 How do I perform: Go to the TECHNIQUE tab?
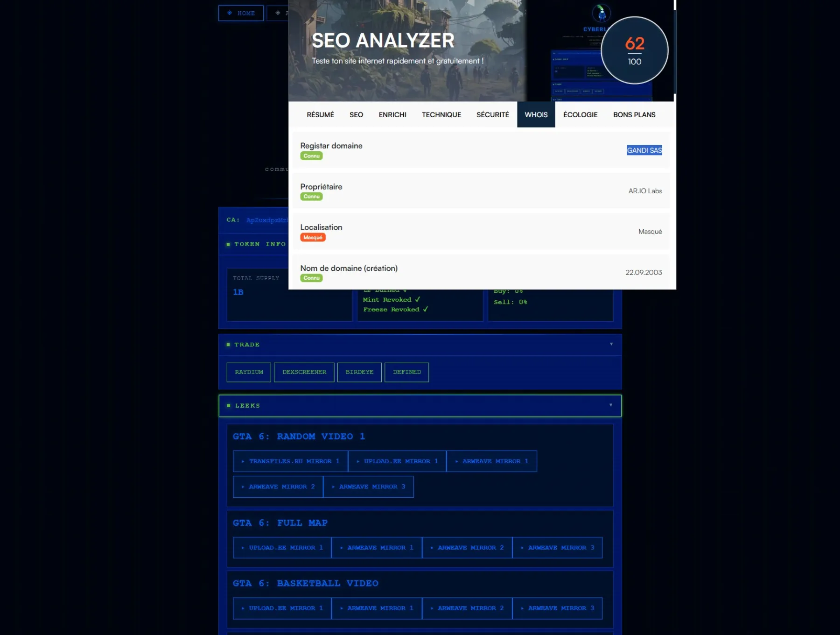(x=441, y=115)
